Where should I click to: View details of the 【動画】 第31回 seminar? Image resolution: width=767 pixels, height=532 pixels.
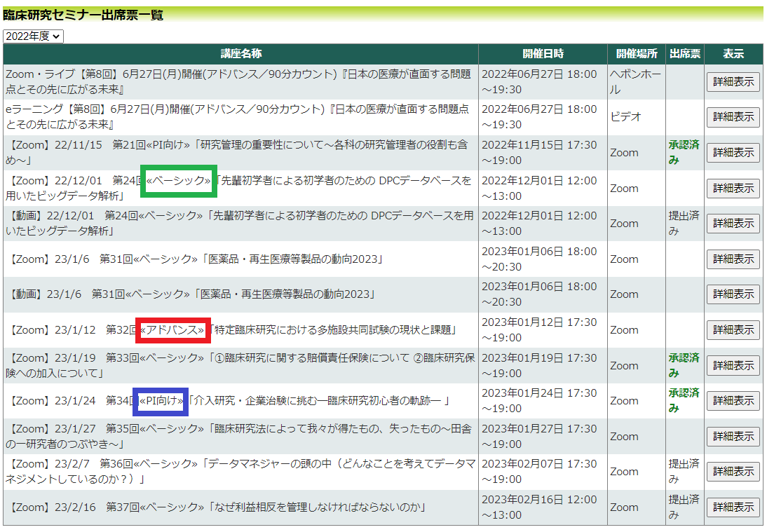point(733,294)
